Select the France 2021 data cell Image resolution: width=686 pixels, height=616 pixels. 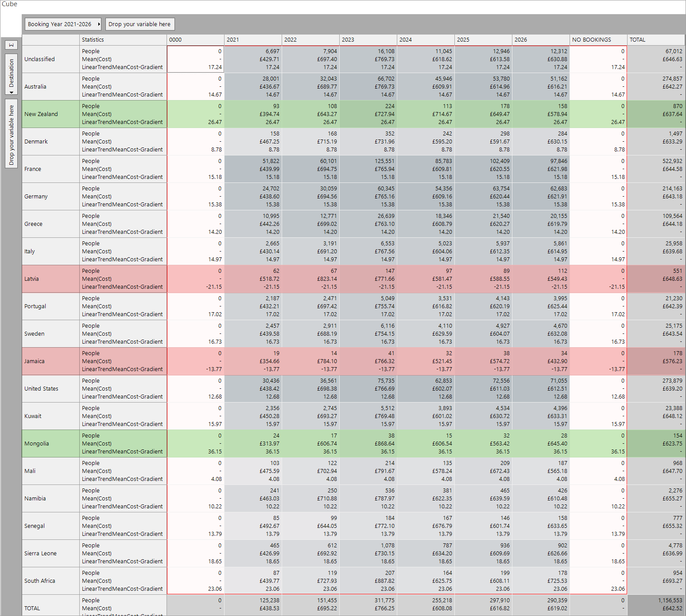coord(253,169)
